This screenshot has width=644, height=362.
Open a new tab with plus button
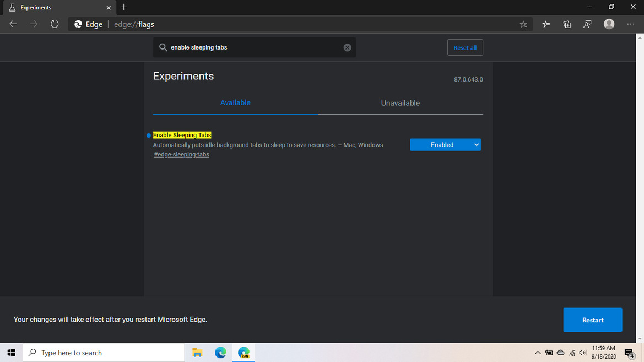(123, 7)
